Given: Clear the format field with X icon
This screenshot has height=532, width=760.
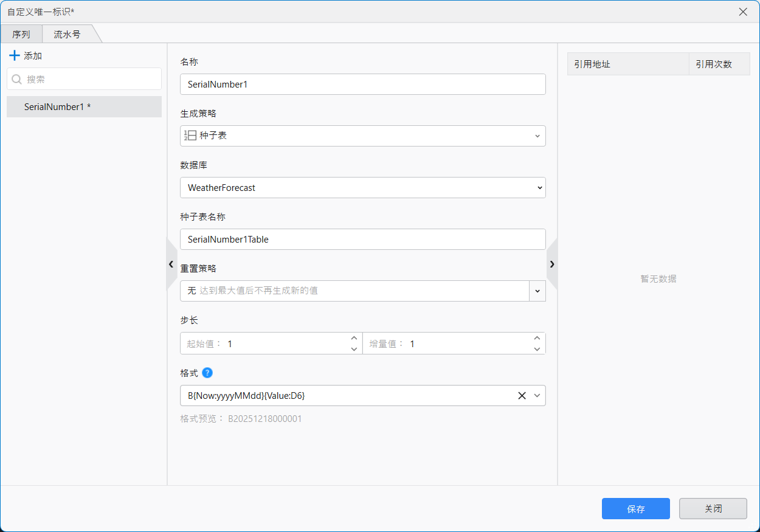Looking at the screenshot, I should pos(522,396).
